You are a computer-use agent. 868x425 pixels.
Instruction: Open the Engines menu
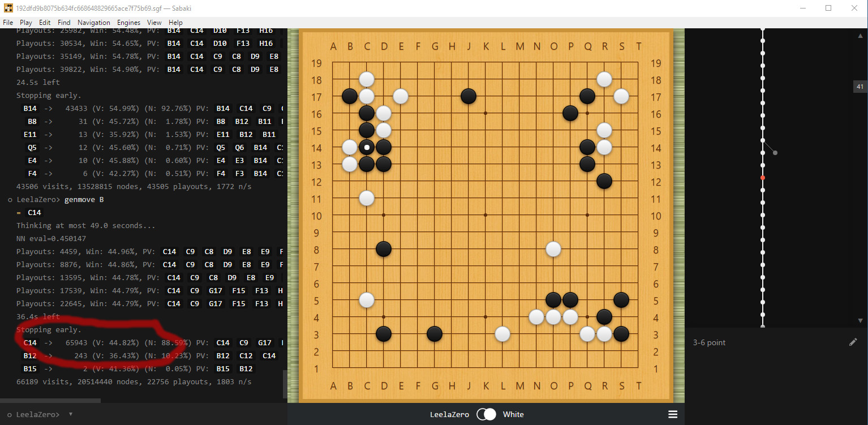(129, 23)
